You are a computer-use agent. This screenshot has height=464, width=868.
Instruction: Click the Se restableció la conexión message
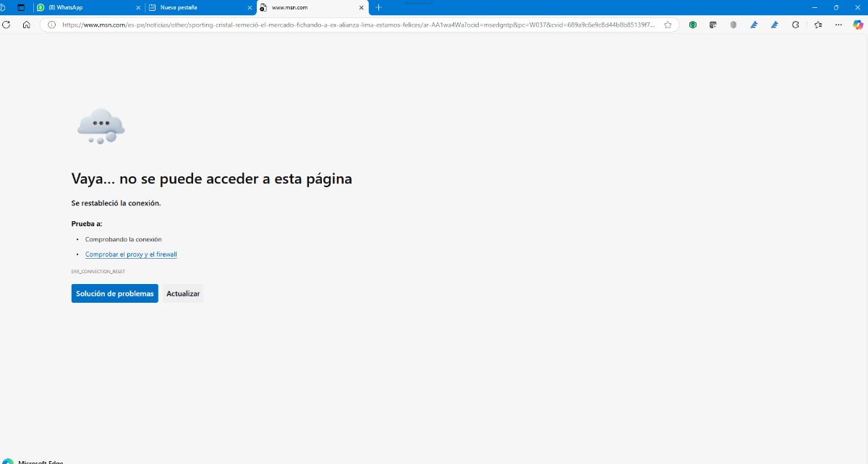coord(116,203)
